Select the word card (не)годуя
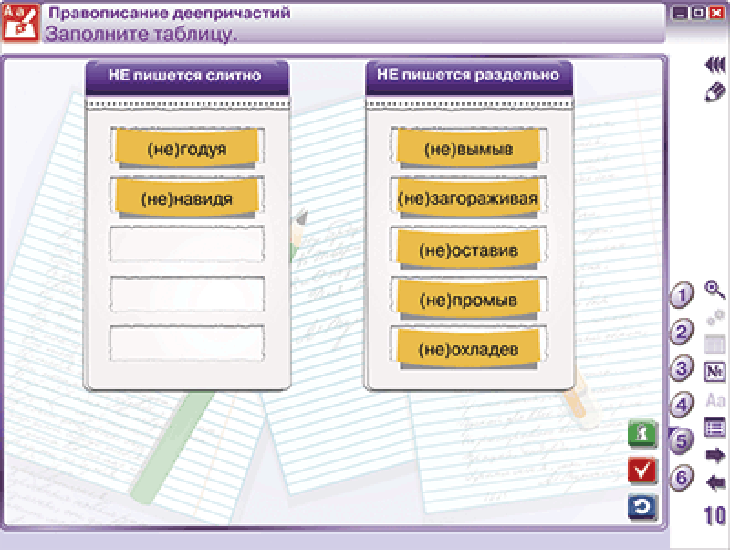This screenshot has width=730, height=550. pos(187,149)
